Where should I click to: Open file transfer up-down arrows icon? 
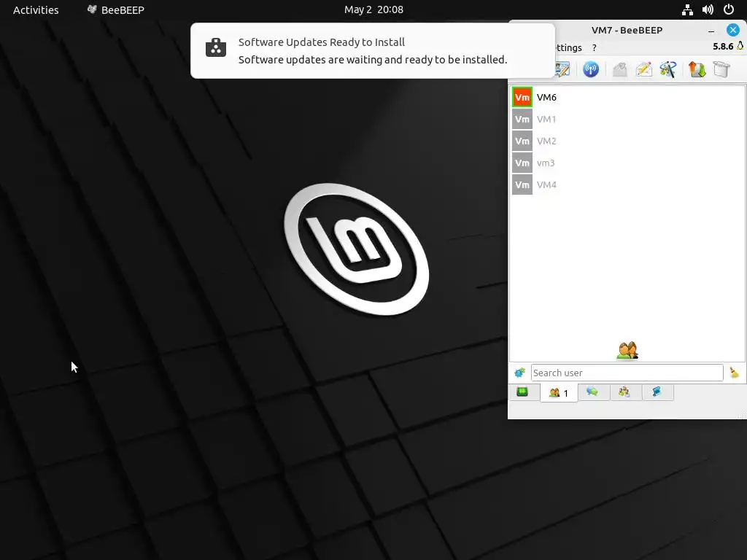[697, 69]
